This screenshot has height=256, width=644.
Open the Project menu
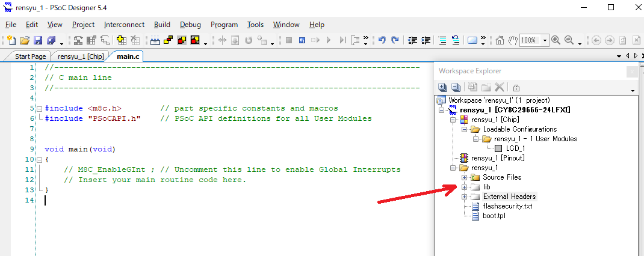tap(84, 25)
